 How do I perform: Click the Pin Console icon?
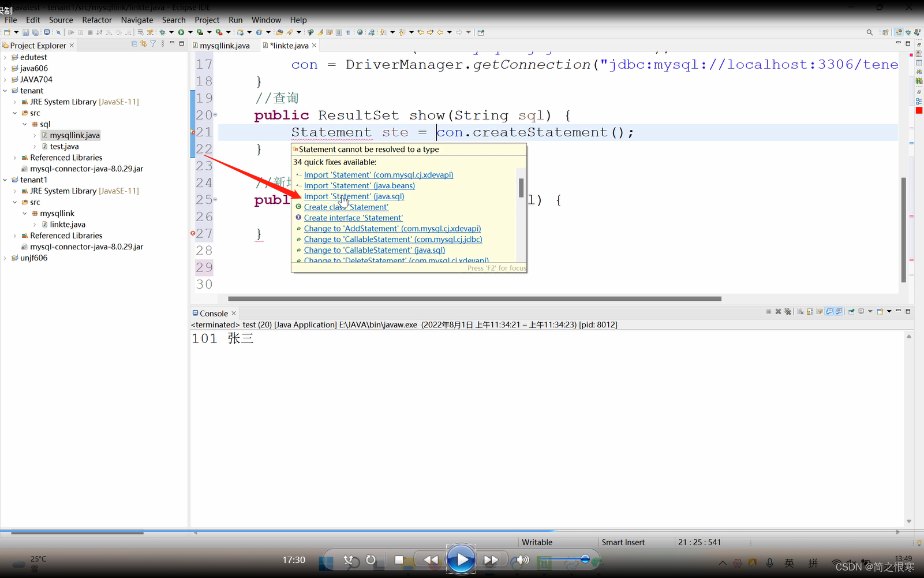(x=851, y=311)
